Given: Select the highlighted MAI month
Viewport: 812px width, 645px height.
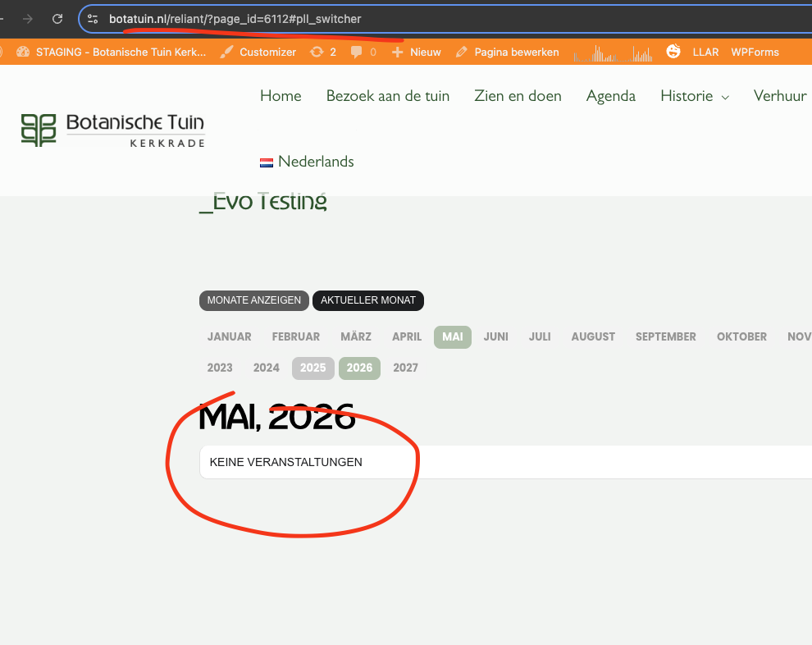Looking at the screenshot, I should [x=453, y=337].
